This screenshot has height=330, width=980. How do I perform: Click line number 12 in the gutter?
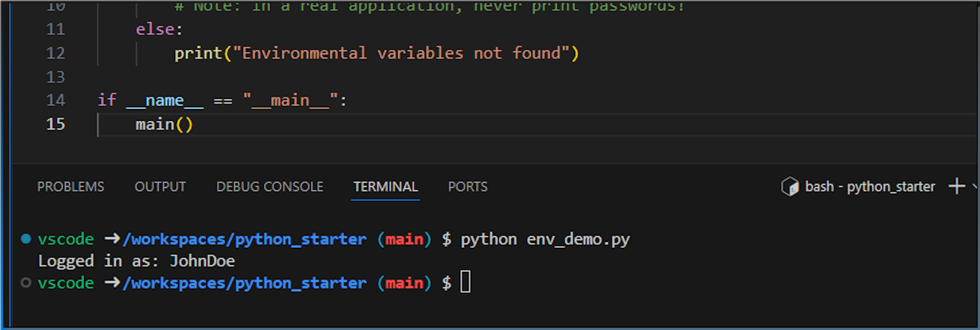coord(56,53)
